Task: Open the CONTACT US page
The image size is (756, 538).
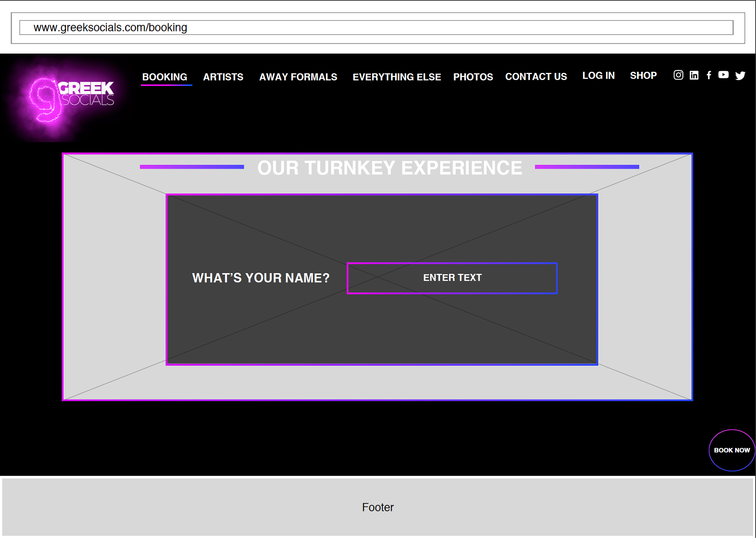Action: point(536,76)
